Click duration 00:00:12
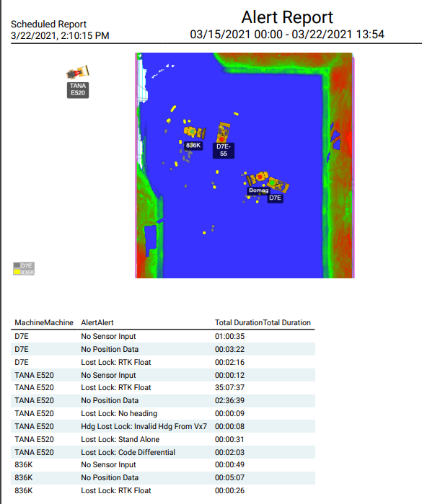 229,375
